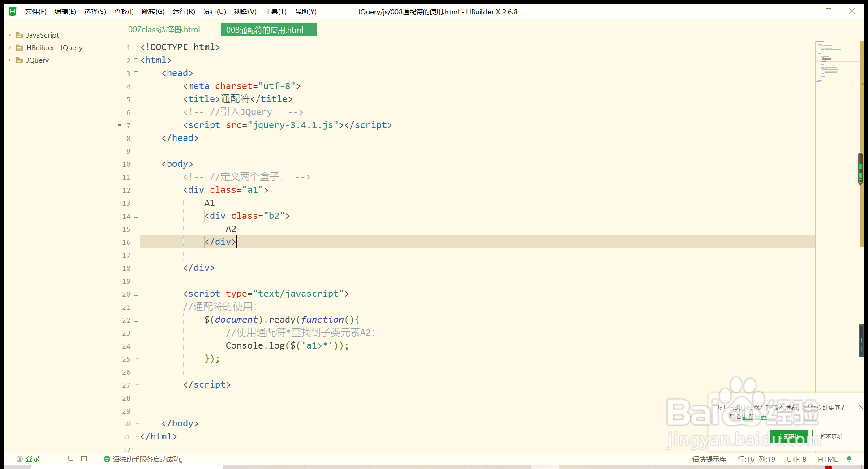Open the 运行(R) menu
The height and width of the screenshot is (469, 868).
pos(184,12)
